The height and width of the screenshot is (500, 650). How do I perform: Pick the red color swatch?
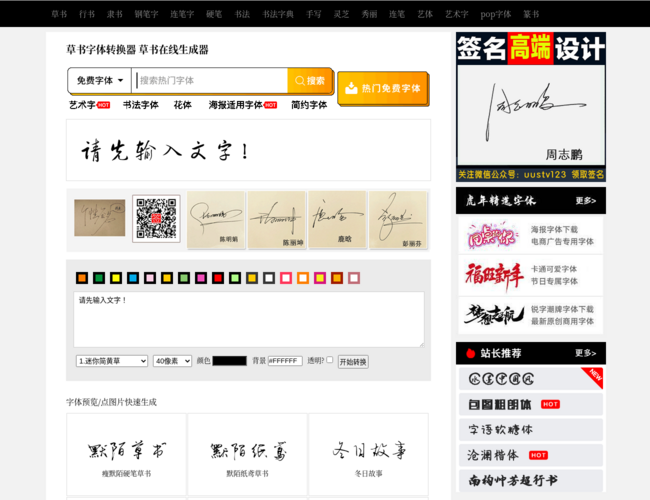point(218,278)
